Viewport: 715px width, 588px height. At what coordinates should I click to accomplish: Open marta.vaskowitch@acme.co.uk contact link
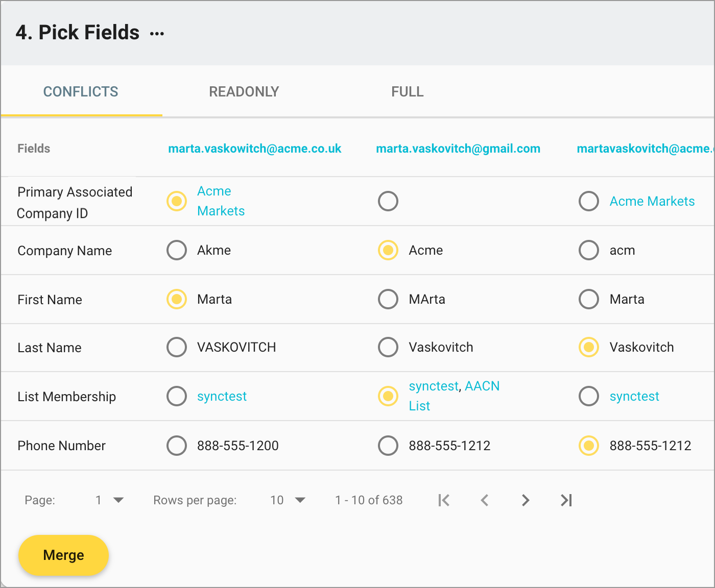(255, 149)
